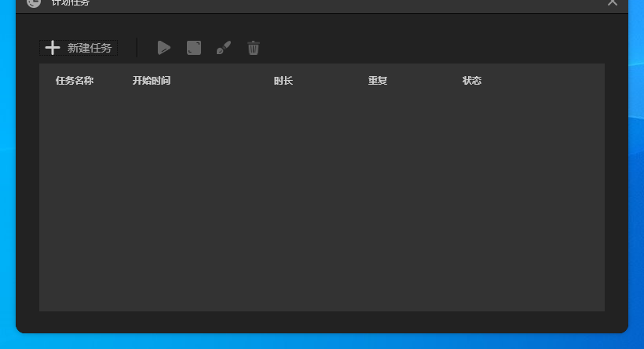The height and width of the screenshot is (349, 644).
Task: Start the task with the play icon
Action: pos(163,48)
